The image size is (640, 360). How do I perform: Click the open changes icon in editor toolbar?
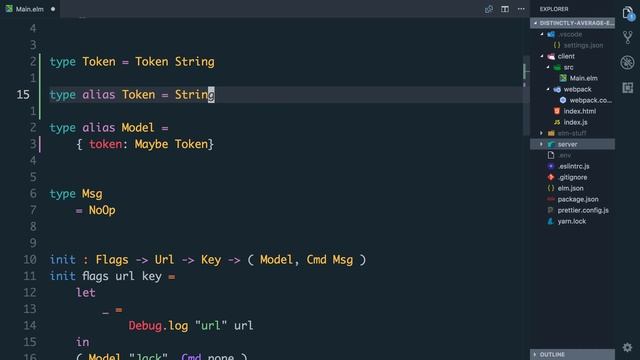(x=489, y=9)
